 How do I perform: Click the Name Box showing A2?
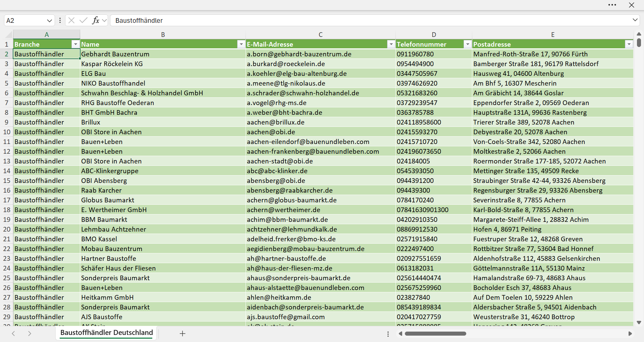tap(25, 20)
